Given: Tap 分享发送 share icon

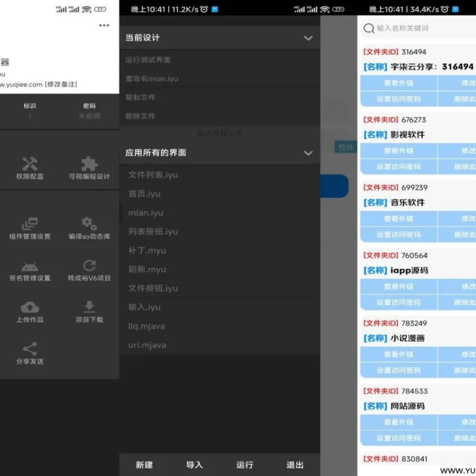Looking at the screenshot, I should coord(30,349).
